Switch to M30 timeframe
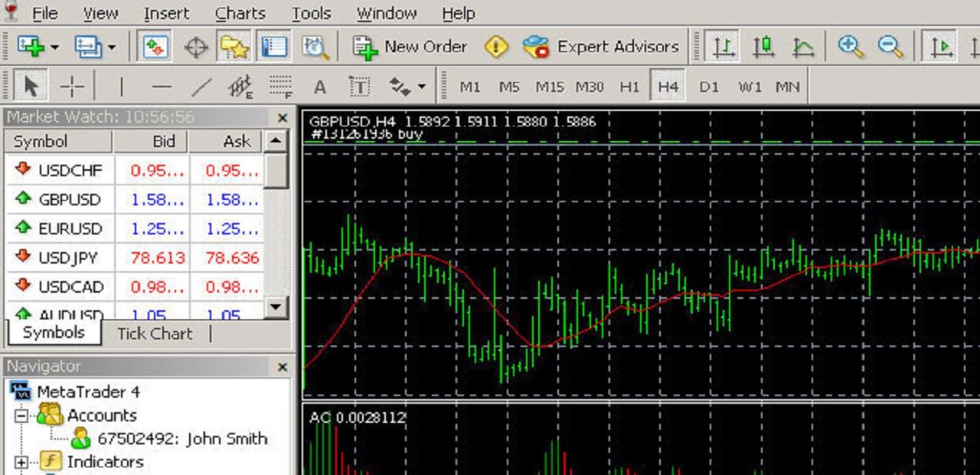 click(590, 87)
